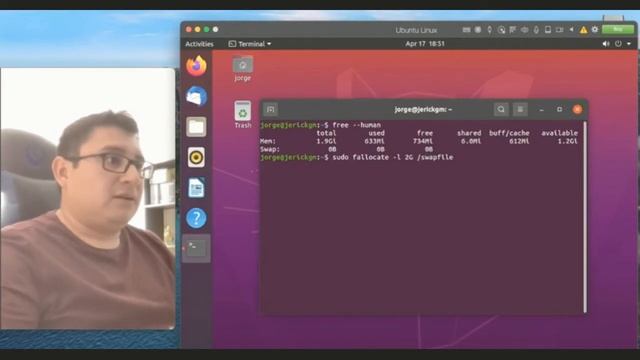The width and height of the screenshot is (640, 360).
Task: Click the camera icon in Parallels title bar
Action: pyautogui.click(x=560, y=30)
